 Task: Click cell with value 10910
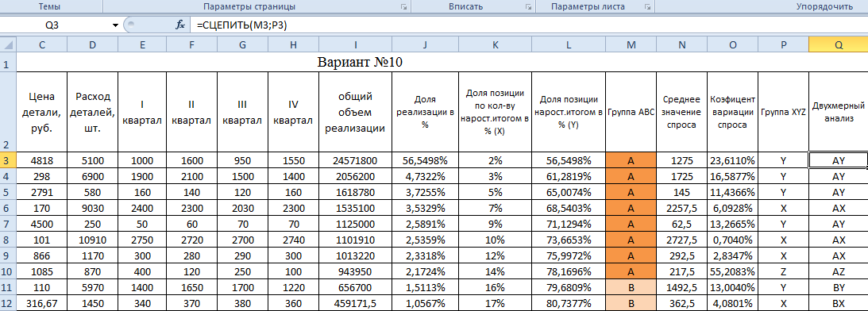(x=92, y=240)
